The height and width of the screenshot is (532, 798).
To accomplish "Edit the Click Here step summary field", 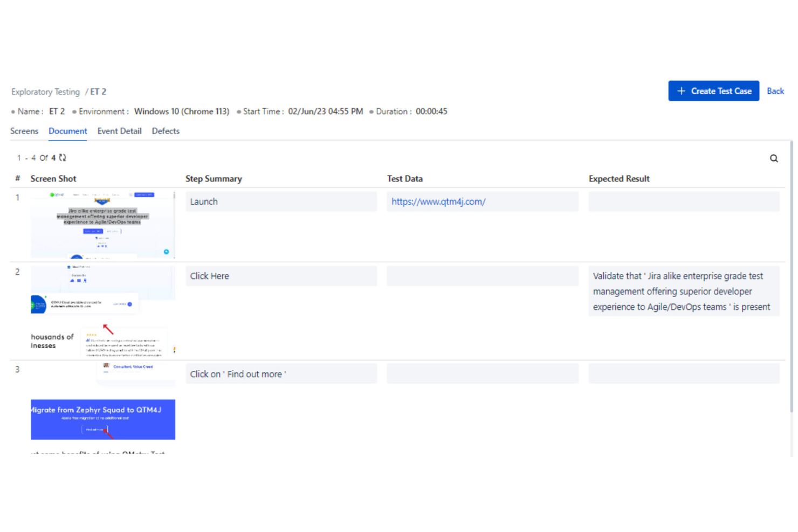I will click(x=281, y=276).
